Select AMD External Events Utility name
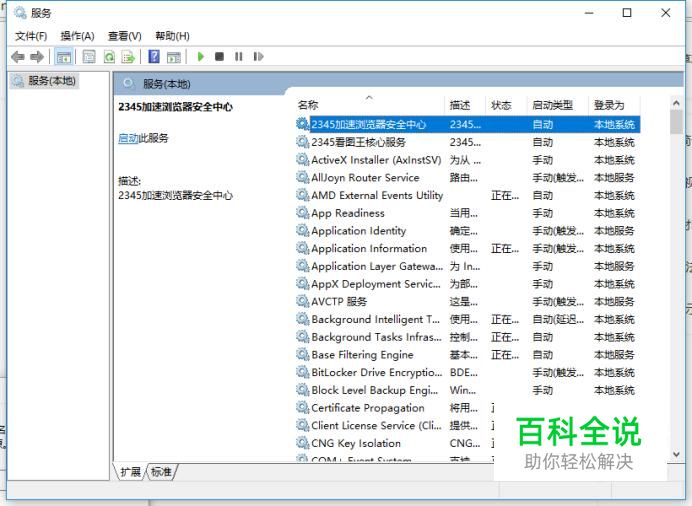 (377, 195)
